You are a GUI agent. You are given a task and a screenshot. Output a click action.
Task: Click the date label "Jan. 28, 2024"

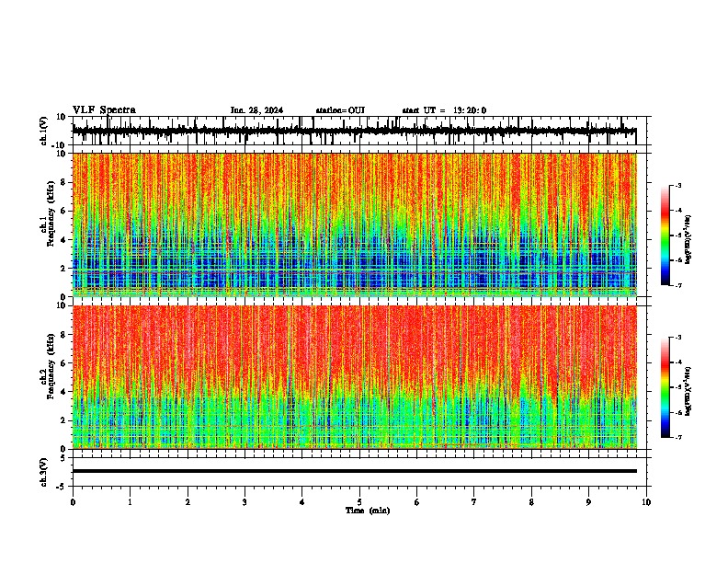256,110
